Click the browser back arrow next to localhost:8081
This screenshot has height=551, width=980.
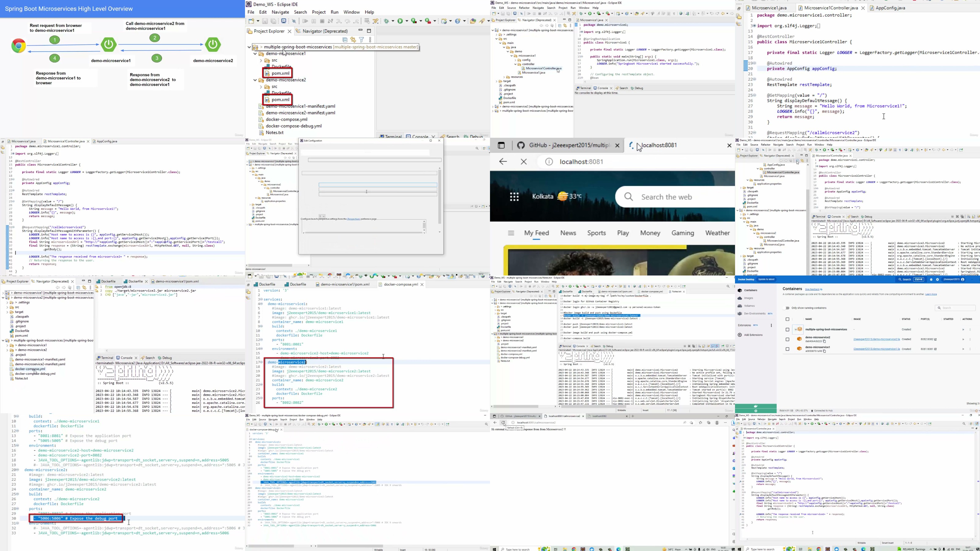click(x=503, y=162)
